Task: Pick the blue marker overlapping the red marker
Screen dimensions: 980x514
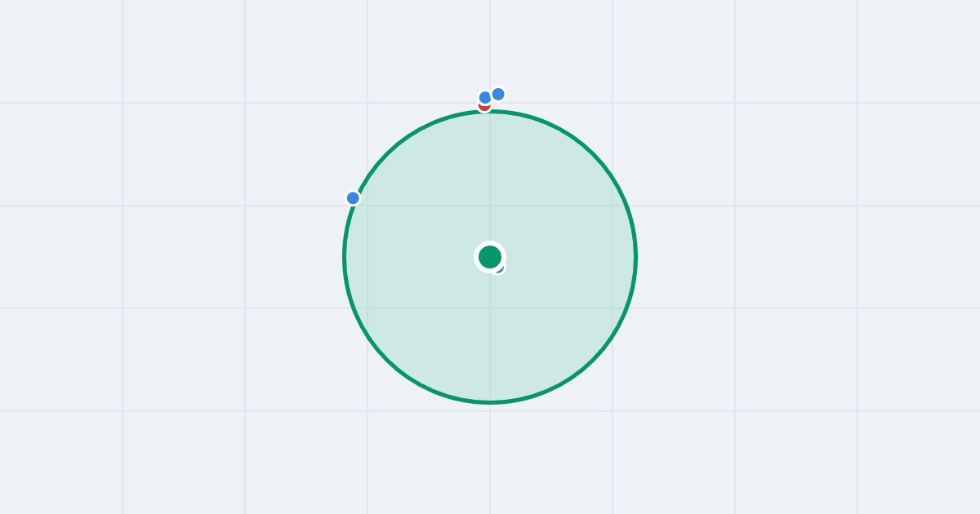Action: pos(485,98)
